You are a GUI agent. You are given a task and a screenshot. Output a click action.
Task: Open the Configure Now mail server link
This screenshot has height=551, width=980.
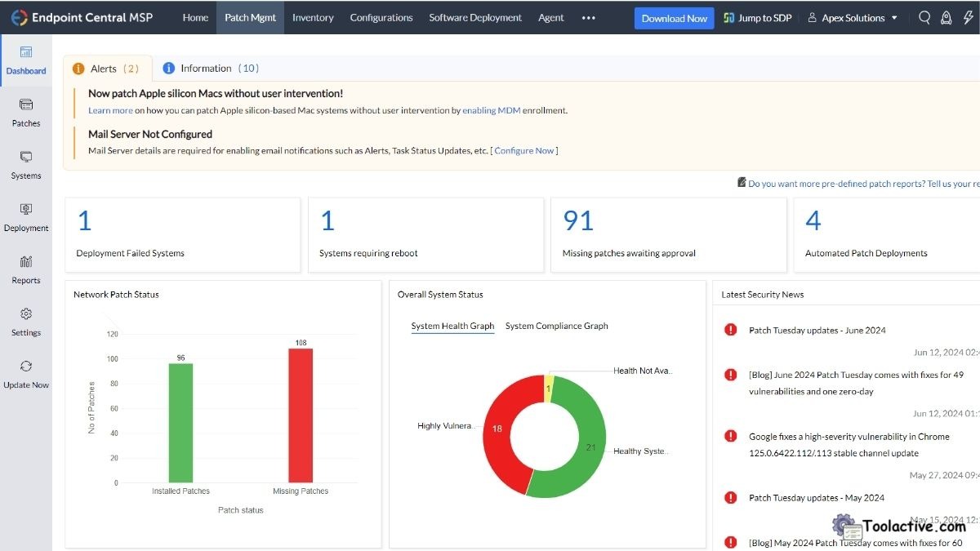pos(523,150)
